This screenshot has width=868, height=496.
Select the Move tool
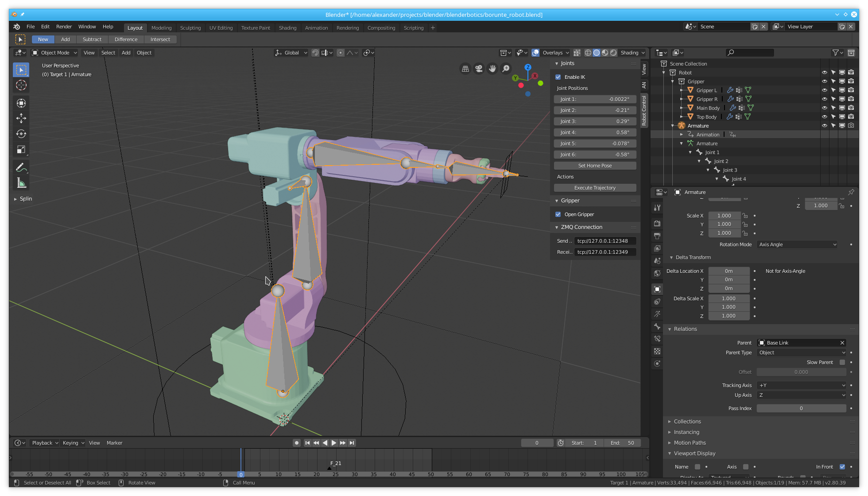21,118
